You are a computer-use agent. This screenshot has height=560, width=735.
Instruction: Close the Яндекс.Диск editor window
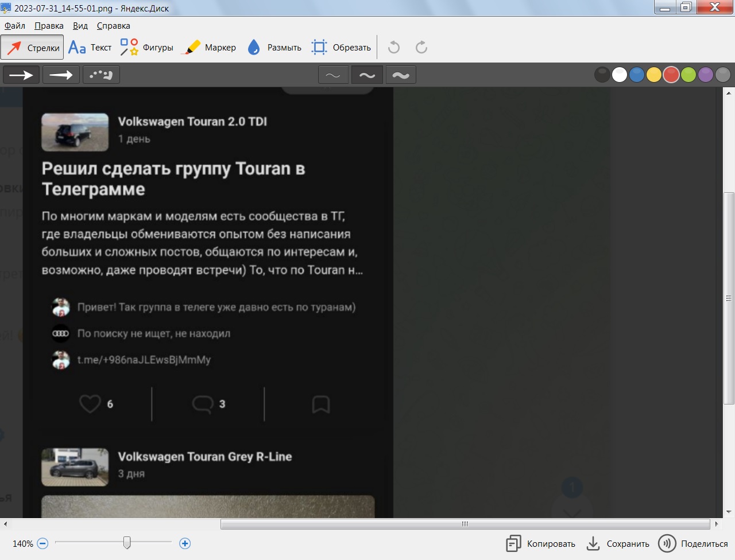point(715,7)
